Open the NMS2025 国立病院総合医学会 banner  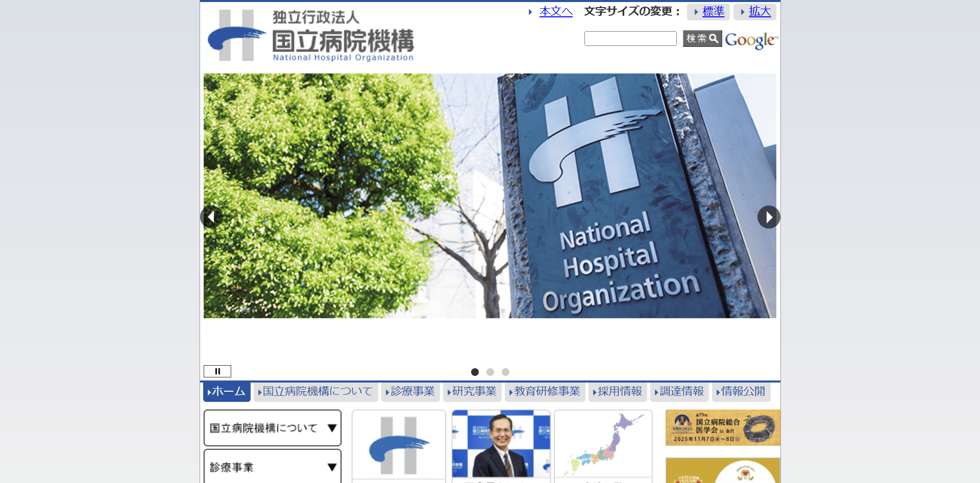(722, 427)
